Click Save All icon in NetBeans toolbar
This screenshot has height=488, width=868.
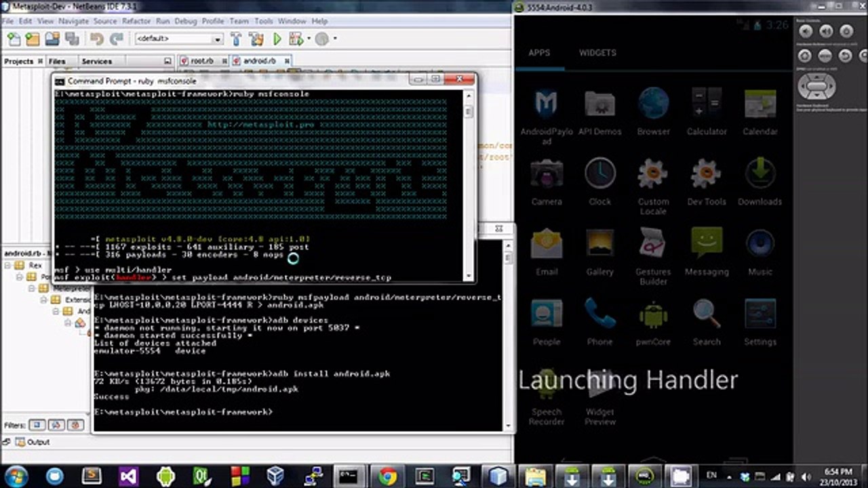72,39
